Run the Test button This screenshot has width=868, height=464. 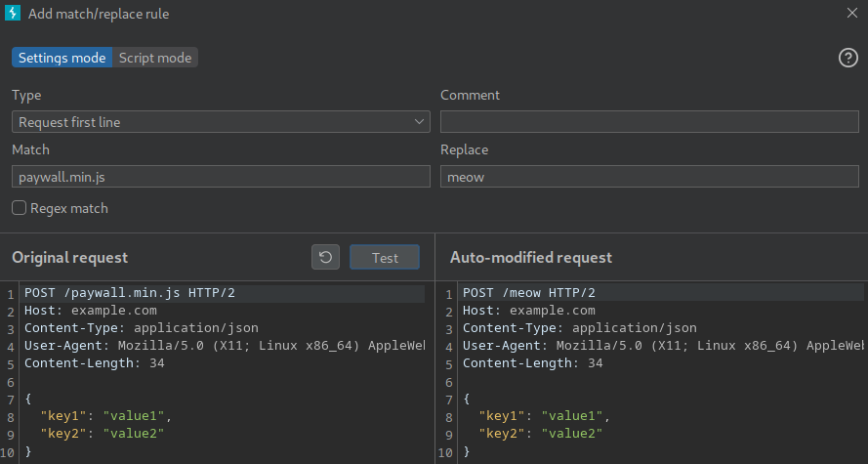[x=385, y=258]
